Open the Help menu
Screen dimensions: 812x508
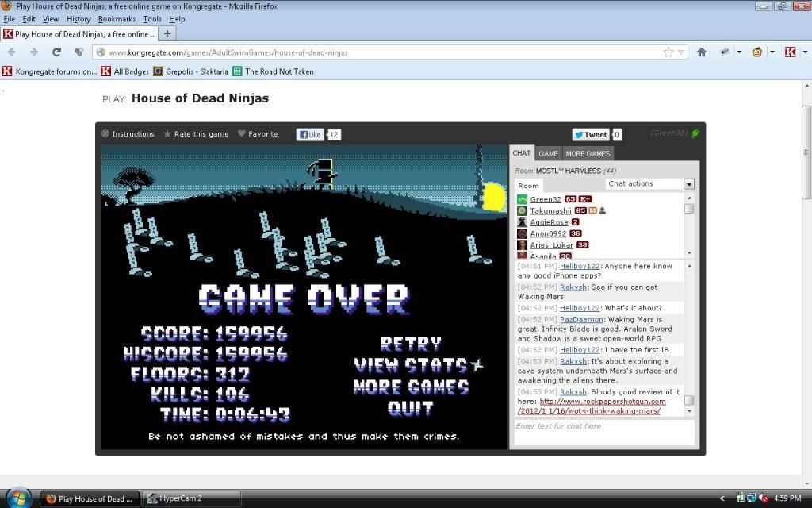tap(177, 19)
